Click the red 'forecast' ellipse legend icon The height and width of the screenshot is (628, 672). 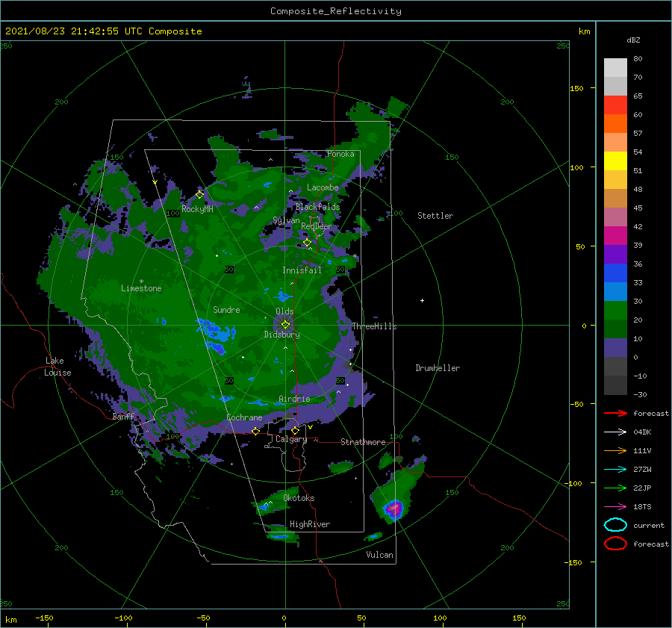(615, 544)
